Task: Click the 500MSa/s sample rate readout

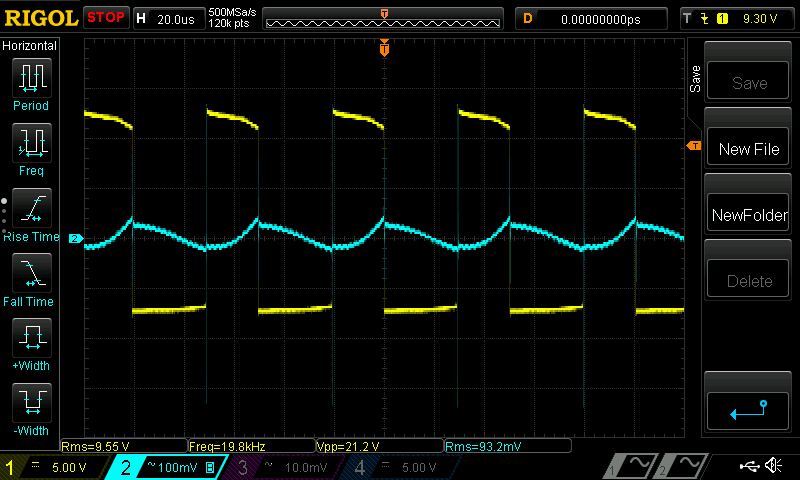Action: [x=232, y=13]
